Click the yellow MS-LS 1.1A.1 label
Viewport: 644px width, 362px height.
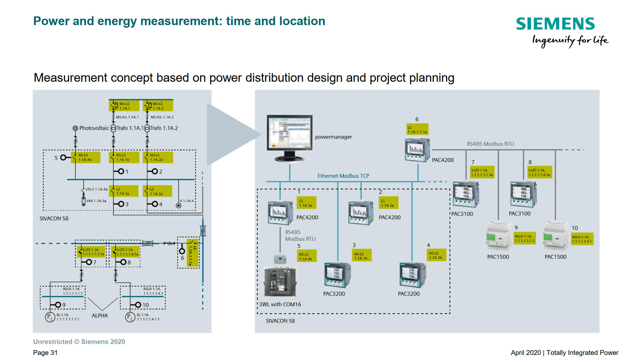click(x=124, y=106)
